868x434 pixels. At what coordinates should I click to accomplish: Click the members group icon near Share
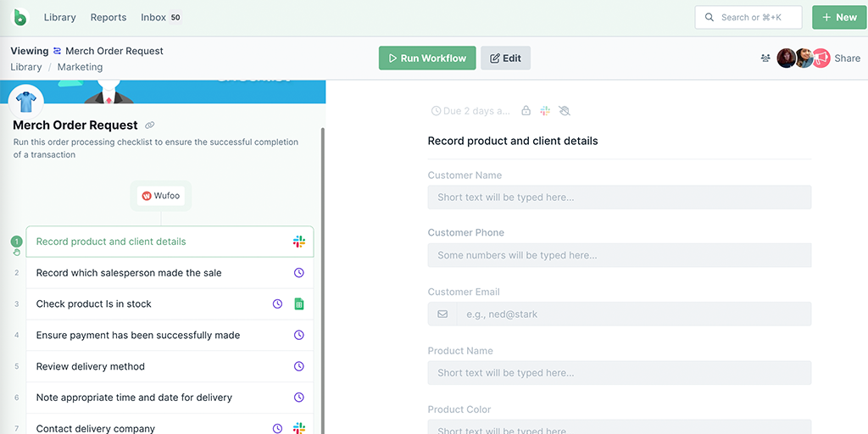765,58
